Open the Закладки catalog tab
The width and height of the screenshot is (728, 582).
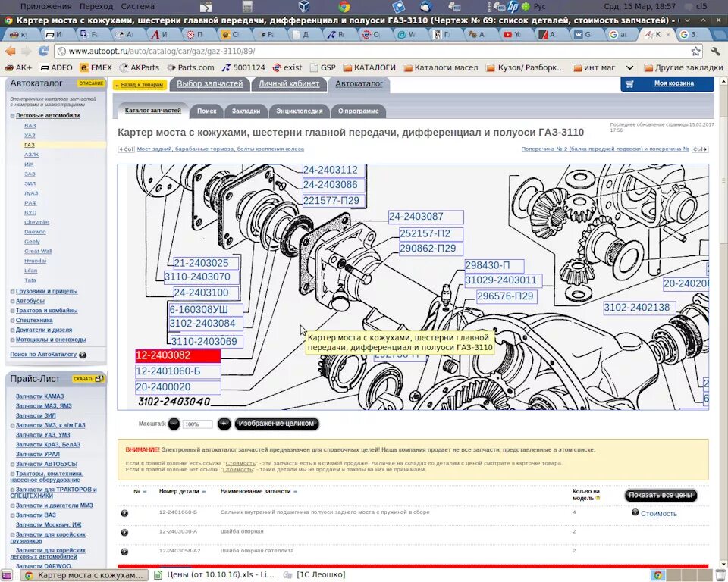pos(246,111)
